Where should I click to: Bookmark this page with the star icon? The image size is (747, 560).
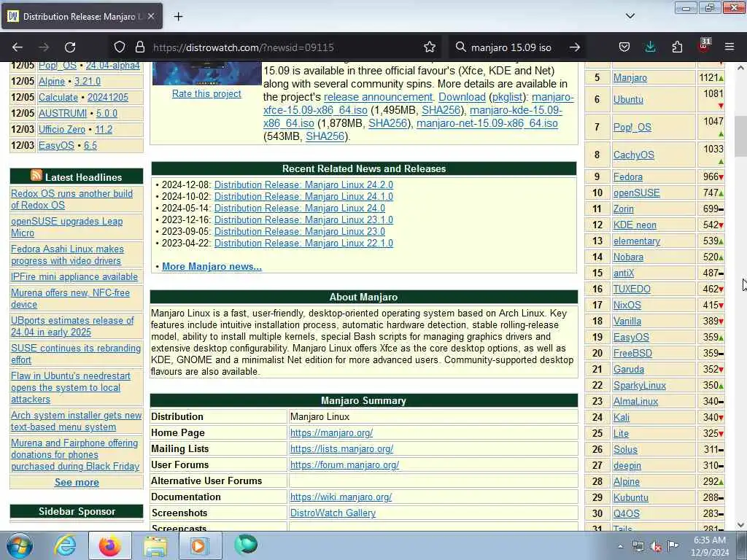click(429, 47)
